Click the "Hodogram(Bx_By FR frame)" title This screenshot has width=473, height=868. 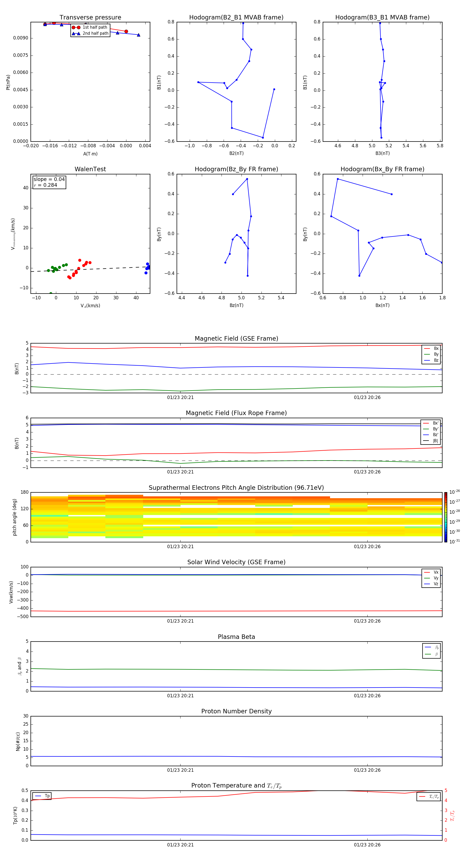pyautogui.click(x=382, y=169)
